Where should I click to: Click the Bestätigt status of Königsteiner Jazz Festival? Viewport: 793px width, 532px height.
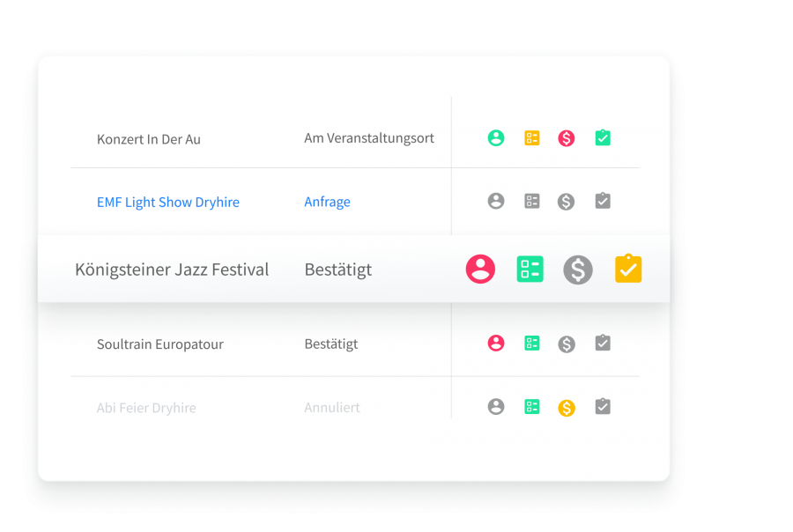337,270
